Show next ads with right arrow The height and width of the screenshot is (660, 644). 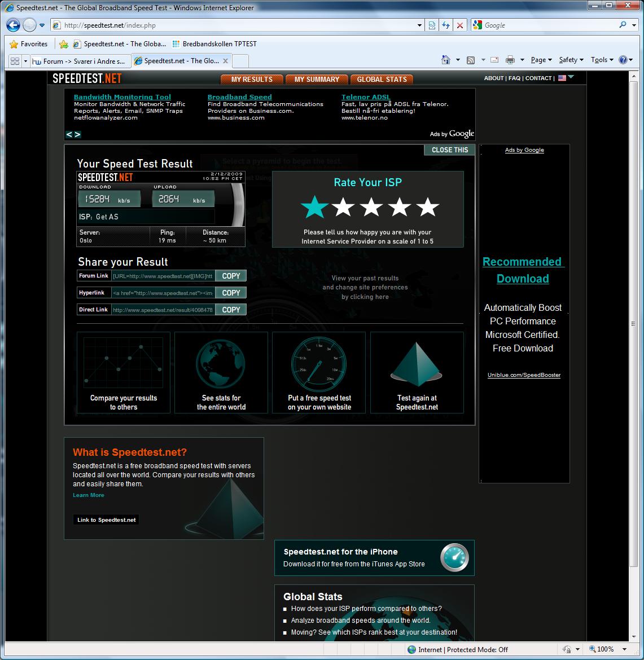click(x=77, y=134)
